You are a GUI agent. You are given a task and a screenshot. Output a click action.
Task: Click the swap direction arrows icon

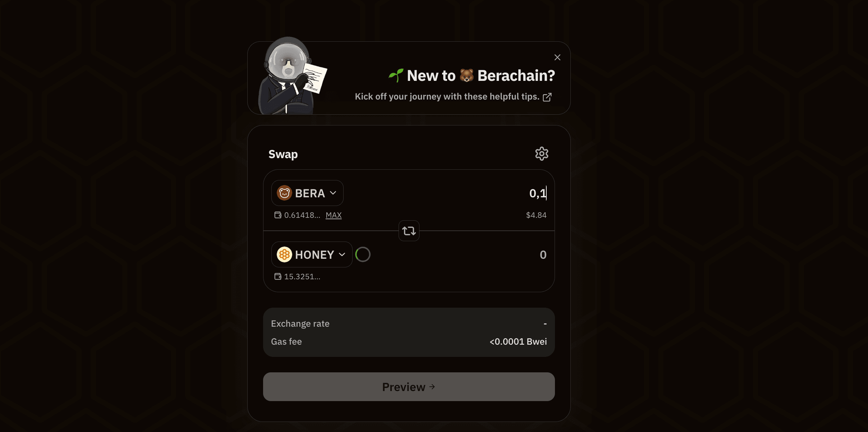click(x=409, y=231)
